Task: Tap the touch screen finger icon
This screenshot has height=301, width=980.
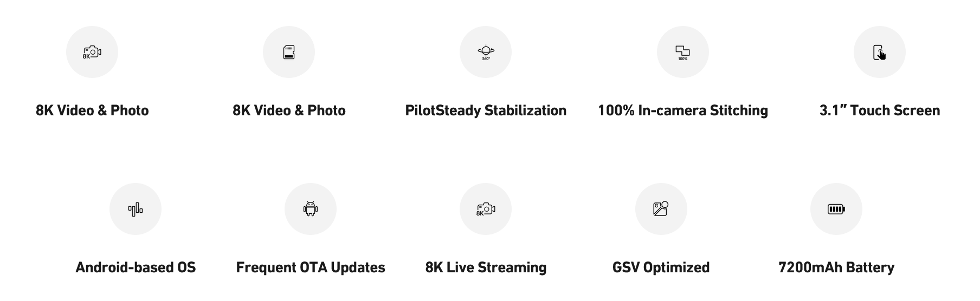Action: coord(879,52)
